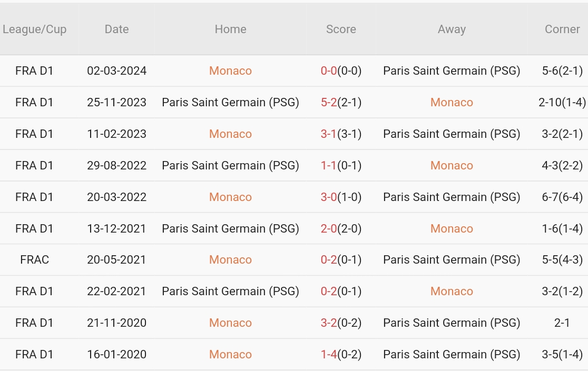The width and height of the screenshot is (588, 371).
Task: Click the League/Cup column header
Action: coord(34,29)
